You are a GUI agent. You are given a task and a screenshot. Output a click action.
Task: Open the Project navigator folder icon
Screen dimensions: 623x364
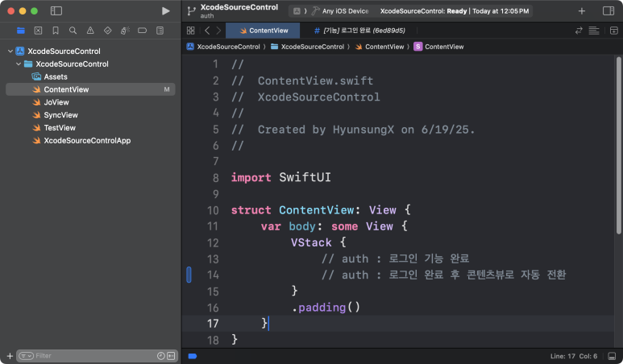pos(21,31)
